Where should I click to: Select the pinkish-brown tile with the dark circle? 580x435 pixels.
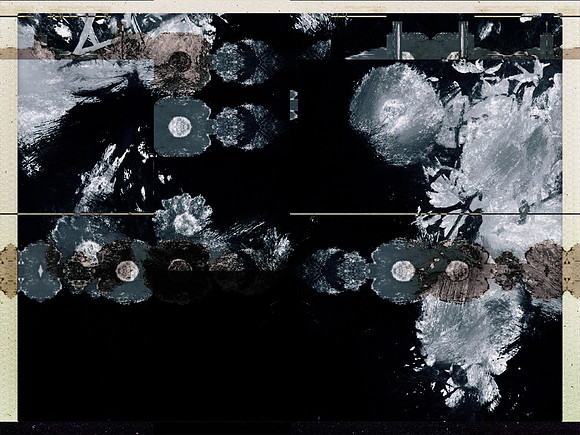click(180, 61)
